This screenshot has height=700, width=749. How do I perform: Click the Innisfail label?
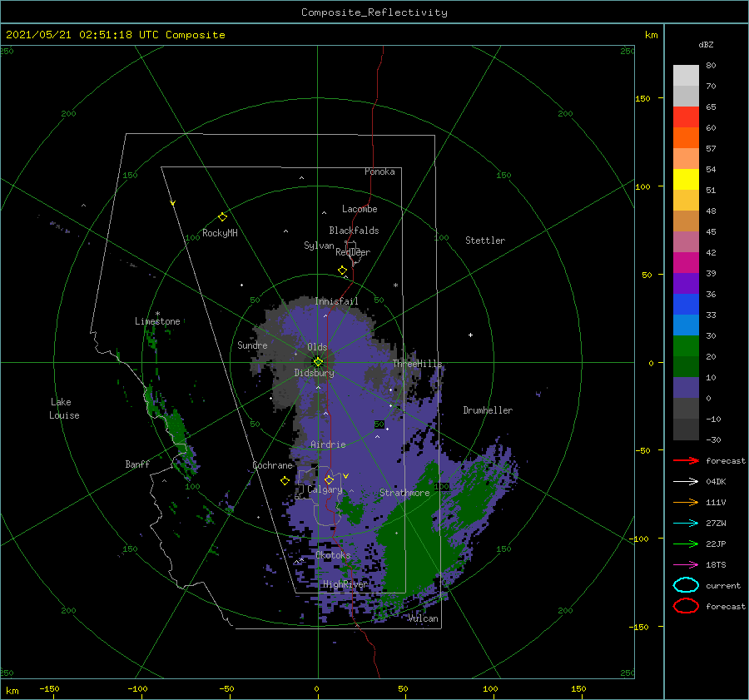pyautogui.click(x=337, y=301)
